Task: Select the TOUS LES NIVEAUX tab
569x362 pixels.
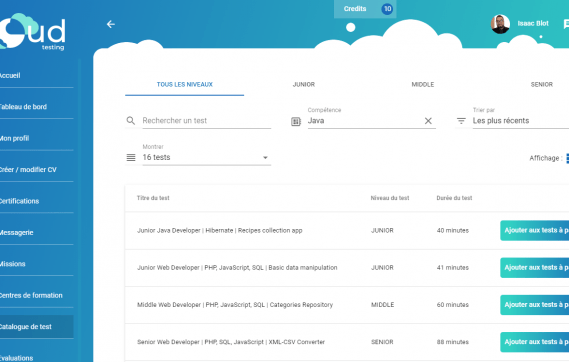Action: click(184, 85)
